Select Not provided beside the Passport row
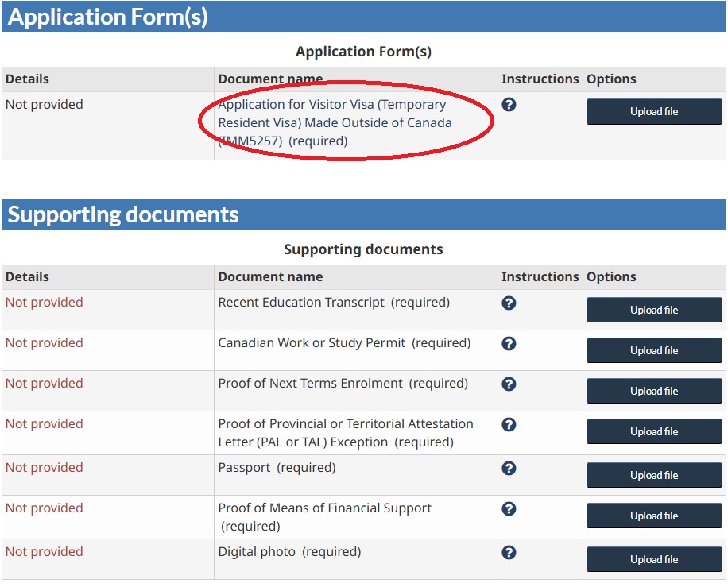728x587 pixels. click(x=44, y=468)
